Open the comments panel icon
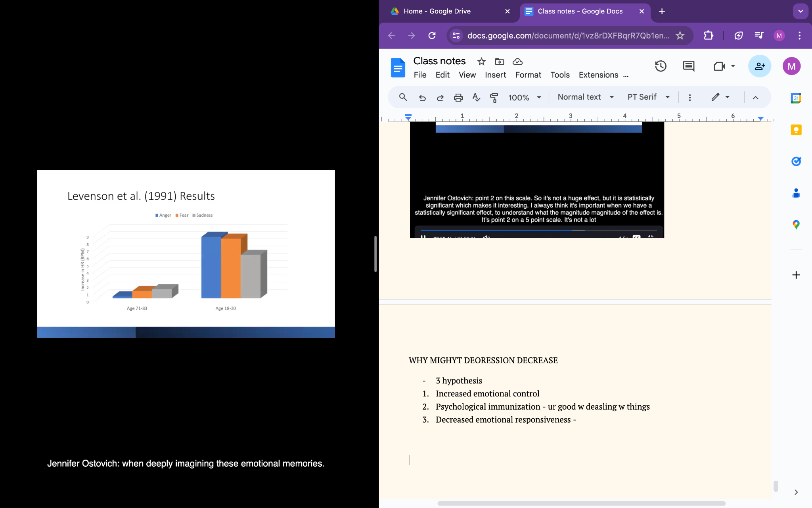Image resolution: width=812 pixels, height=508 pixels. pos(689,66)
